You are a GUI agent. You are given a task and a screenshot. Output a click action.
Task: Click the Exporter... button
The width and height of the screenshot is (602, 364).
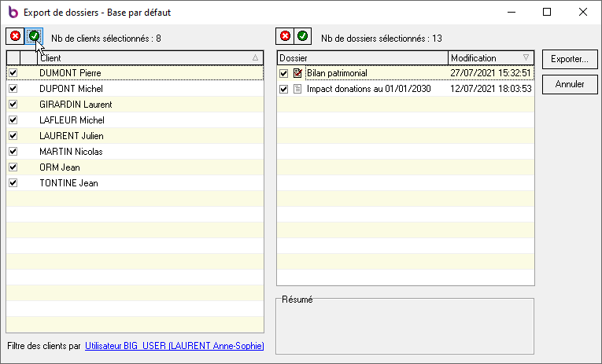tap(570, 59)
